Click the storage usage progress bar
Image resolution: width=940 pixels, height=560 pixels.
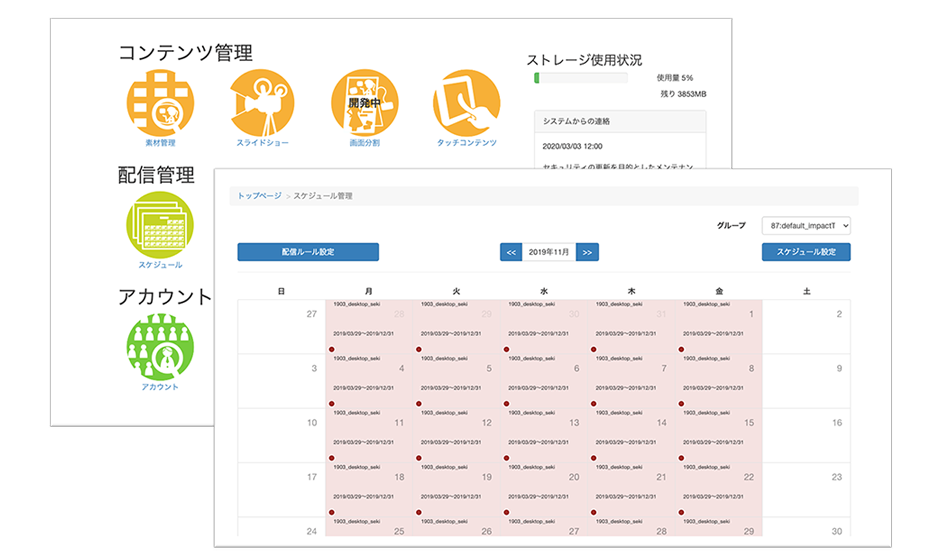pyautogui.click(x=581, y=78)
